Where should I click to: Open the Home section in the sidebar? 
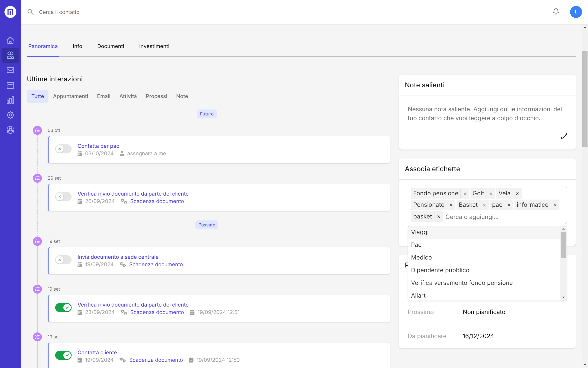pyautogui.click(x=10, y=40)
